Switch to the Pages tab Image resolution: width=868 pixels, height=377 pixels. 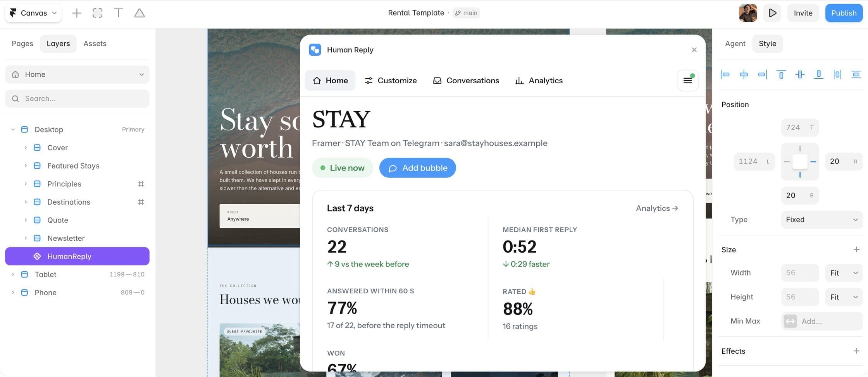(22, 43)
